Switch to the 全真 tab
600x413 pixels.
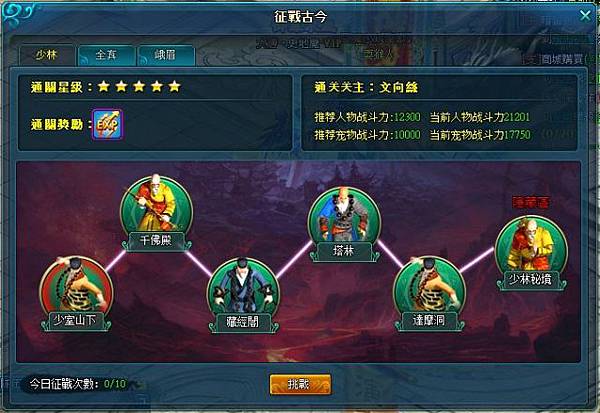tap(106, 55)
